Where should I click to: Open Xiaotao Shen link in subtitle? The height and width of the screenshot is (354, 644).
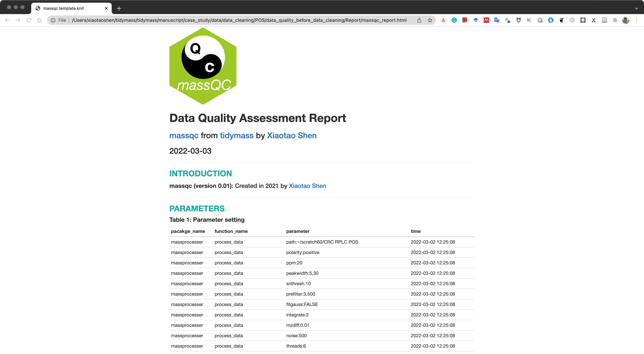coord(292,136)
